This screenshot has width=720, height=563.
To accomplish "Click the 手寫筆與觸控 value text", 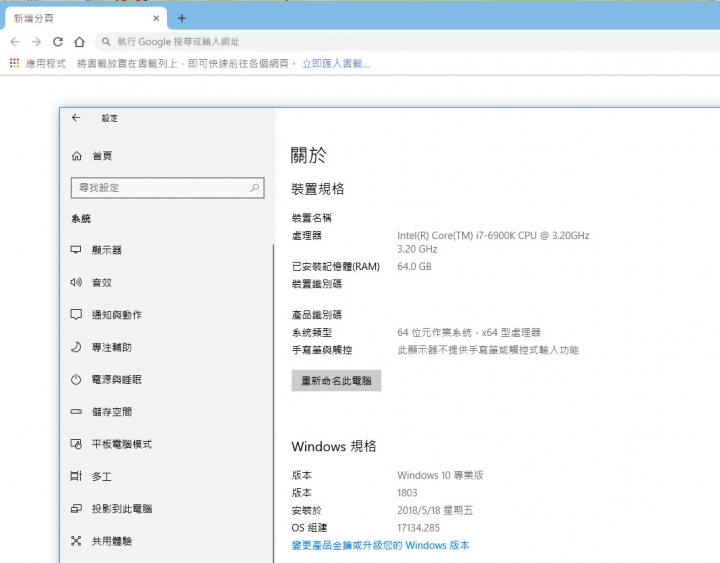I will click(488, 350).
